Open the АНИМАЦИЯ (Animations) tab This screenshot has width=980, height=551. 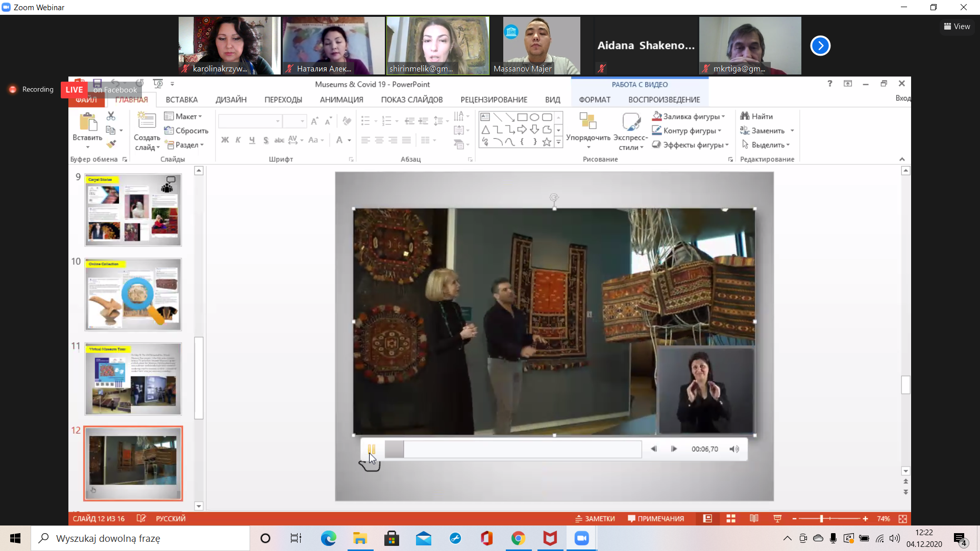click(x=341, y=99)
